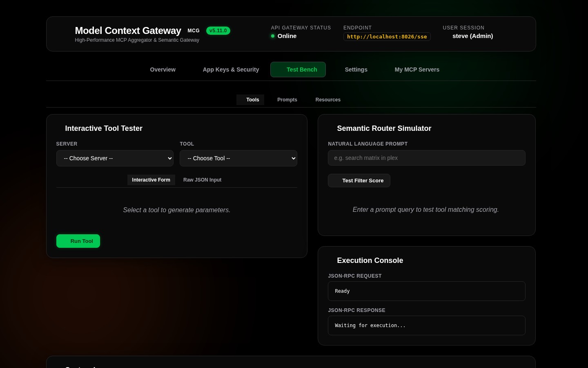Click the Model Context Gateway title

pyautogui.click(x=128, y=31)
